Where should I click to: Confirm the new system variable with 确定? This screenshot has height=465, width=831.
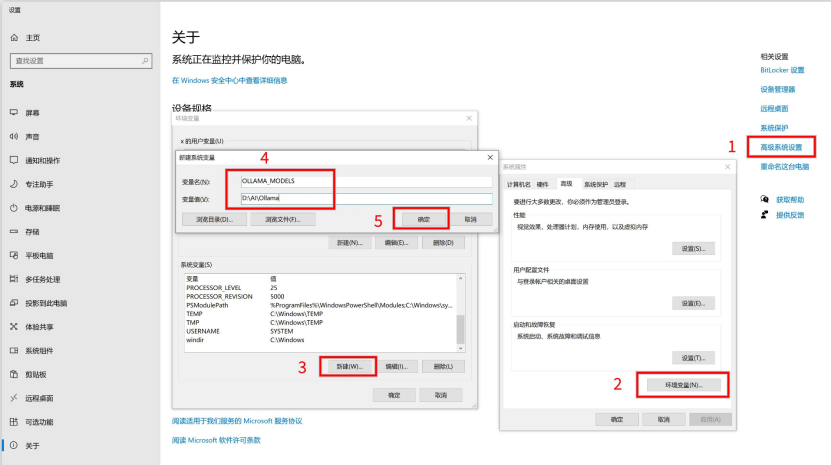pyautogui.click(x=423, y=219)
